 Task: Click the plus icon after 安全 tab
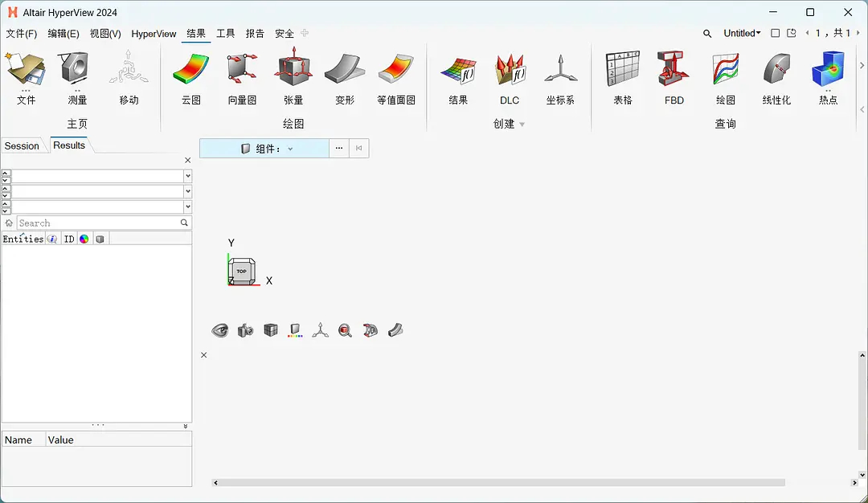305,33
